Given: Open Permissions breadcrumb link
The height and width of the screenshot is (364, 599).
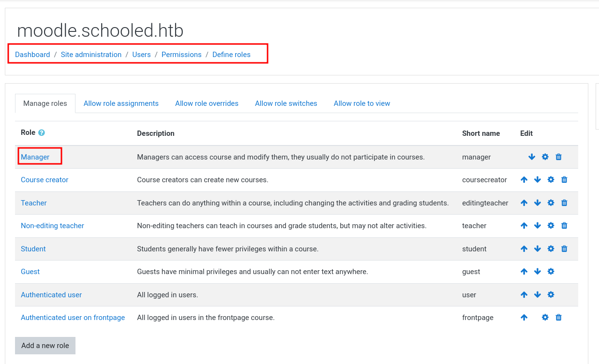Looking at the screenshot, I should (x=181, y=55).
